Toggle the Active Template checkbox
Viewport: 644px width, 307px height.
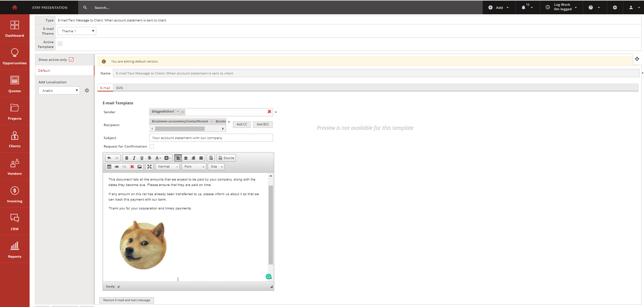click(60, 44)
